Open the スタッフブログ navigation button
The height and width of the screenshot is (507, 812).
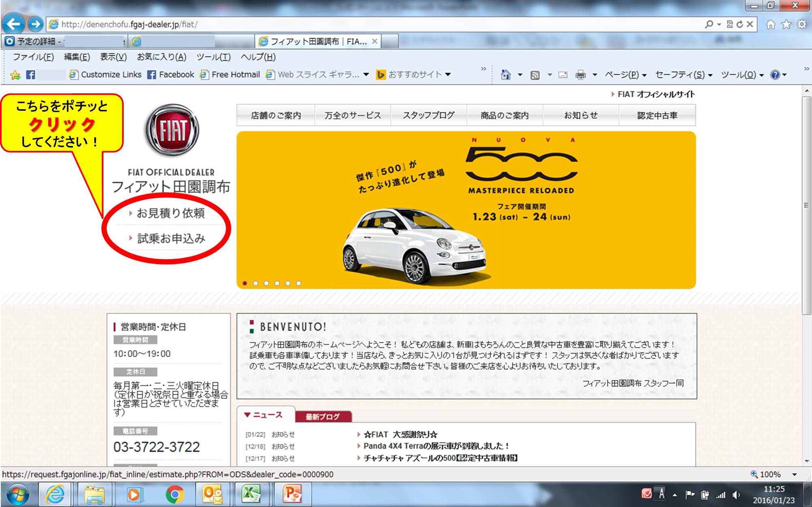[428, 116]
